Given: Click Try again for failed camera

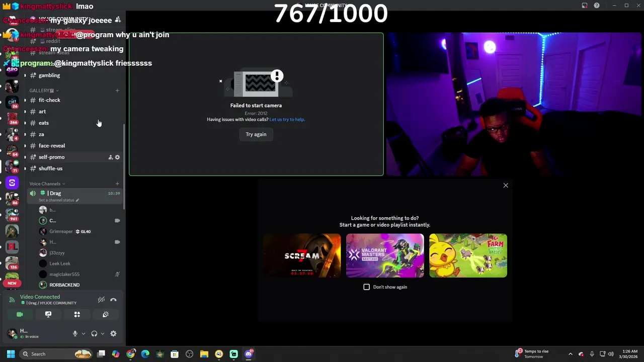Looking at the screenshot, I should [256, 134].
